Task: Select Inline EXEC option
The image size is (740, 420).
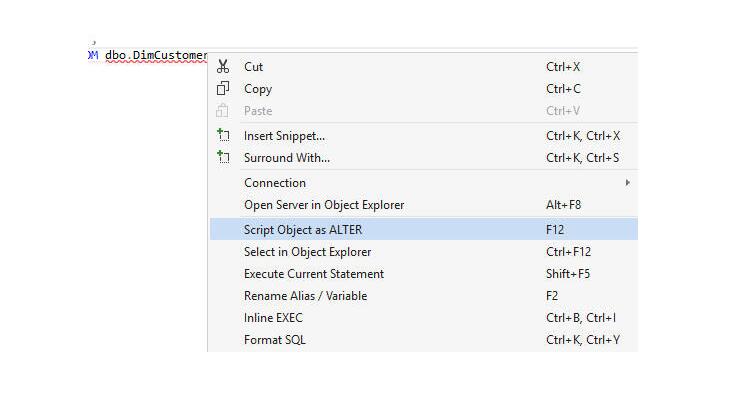Action: click(423, 318)
